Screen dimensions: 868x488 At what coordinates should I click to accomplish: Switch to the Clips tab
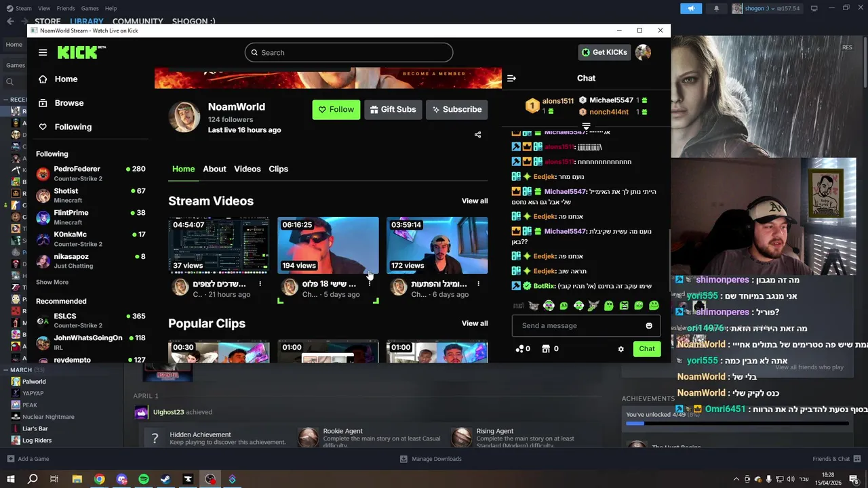coord(279,169)
